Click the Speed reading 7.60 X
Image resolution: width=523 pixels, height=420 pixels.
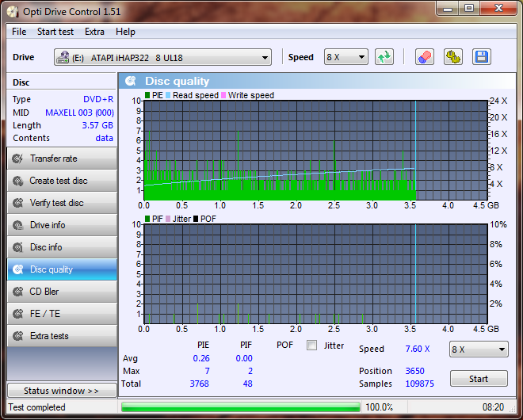point(418,349)
